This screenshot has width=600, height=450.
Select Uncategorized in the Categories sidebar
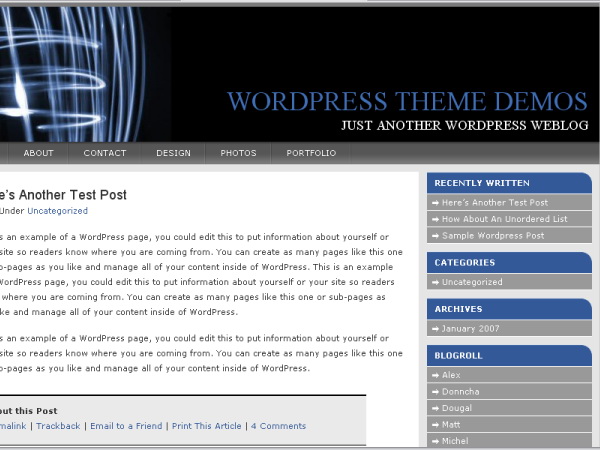(472, 282)
